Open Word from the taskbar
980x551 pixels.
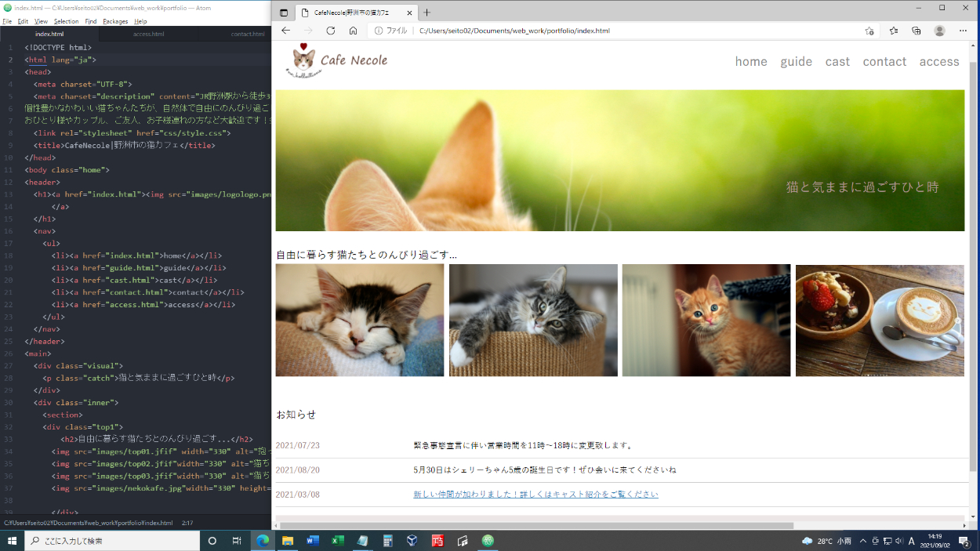click(x=313, y=541)
